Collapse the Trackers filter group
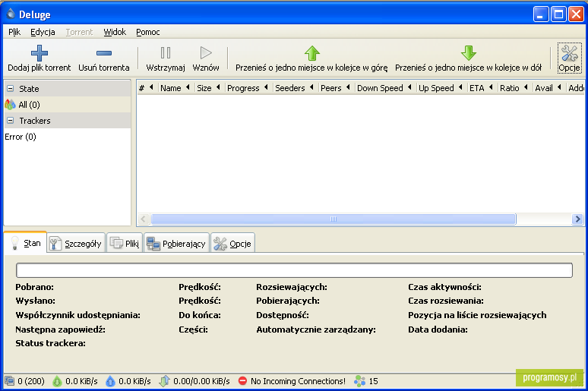Image resolution: width=588 pixels, height=391 pixels. [x=11, y=121]
